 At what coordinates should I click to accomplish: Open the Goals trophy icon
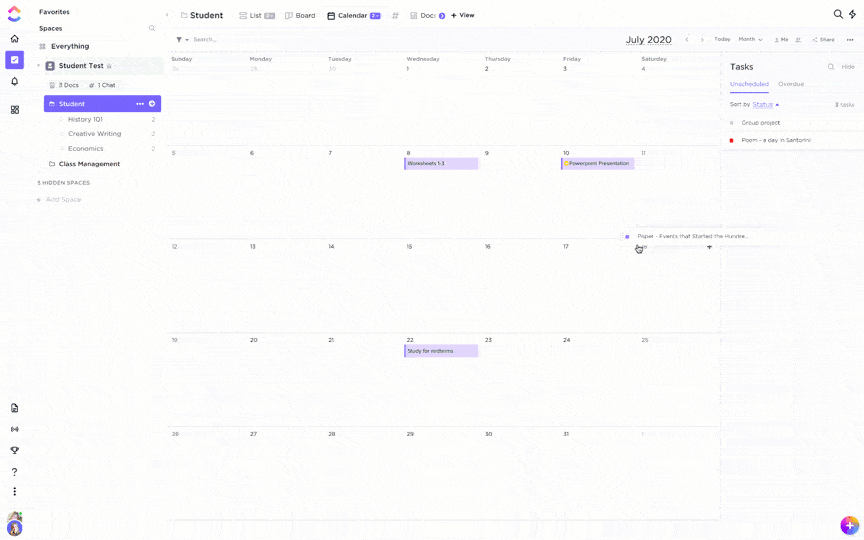(x=14, y=450)
